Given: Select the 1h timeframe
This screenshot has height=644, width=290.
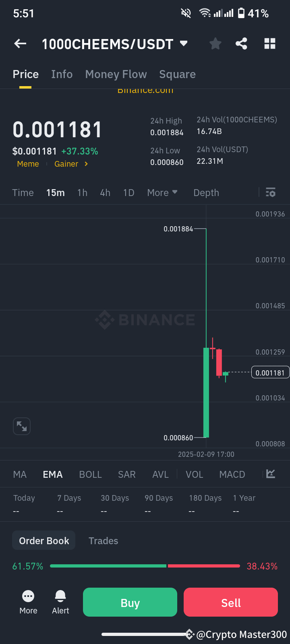Looking at the screenshot, I should coord(82,192).
